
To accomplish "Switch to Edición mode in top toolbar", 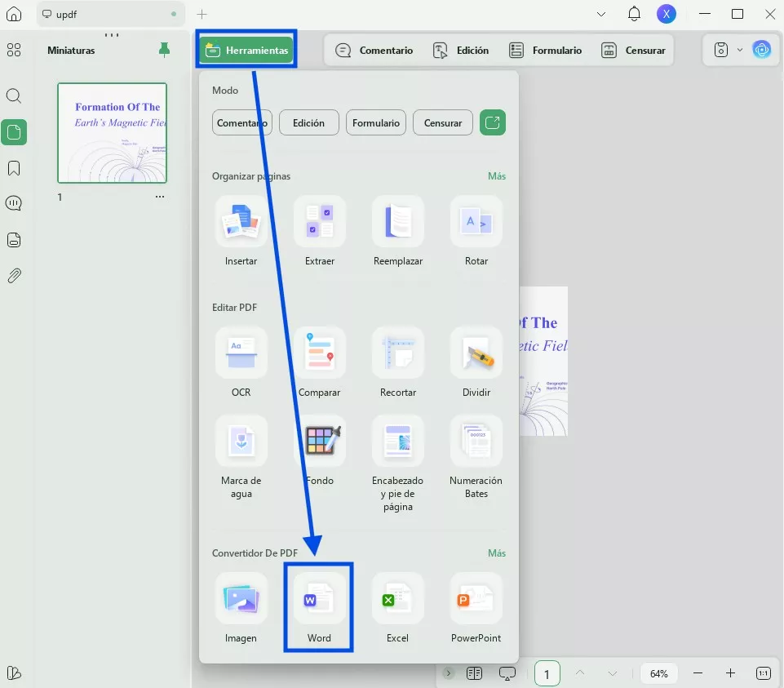I will coord(460,50).
